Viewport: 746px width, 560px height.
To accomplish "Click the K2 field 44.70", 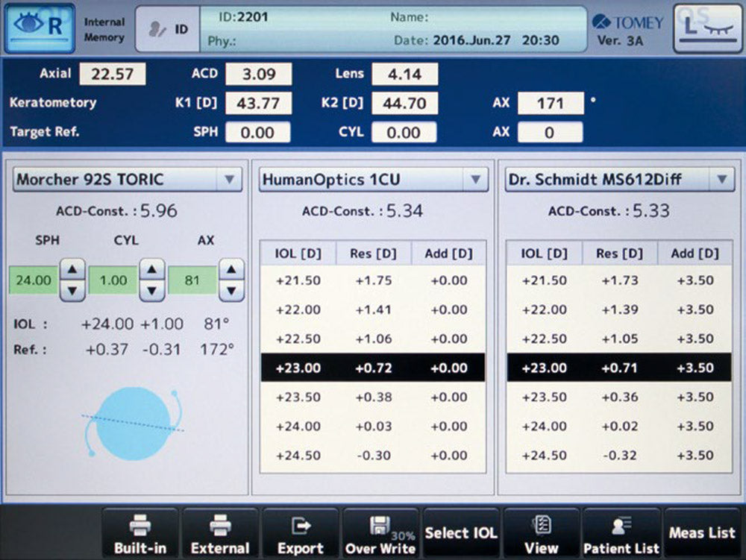I will 404,103.
